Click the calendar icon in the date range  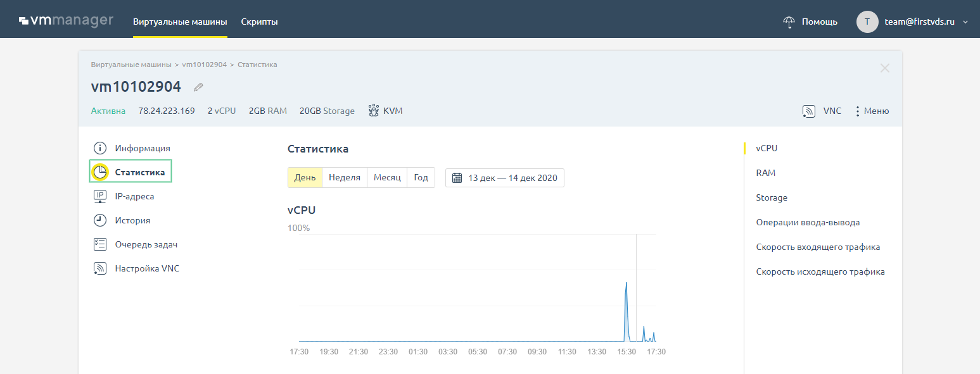[457, 178]
